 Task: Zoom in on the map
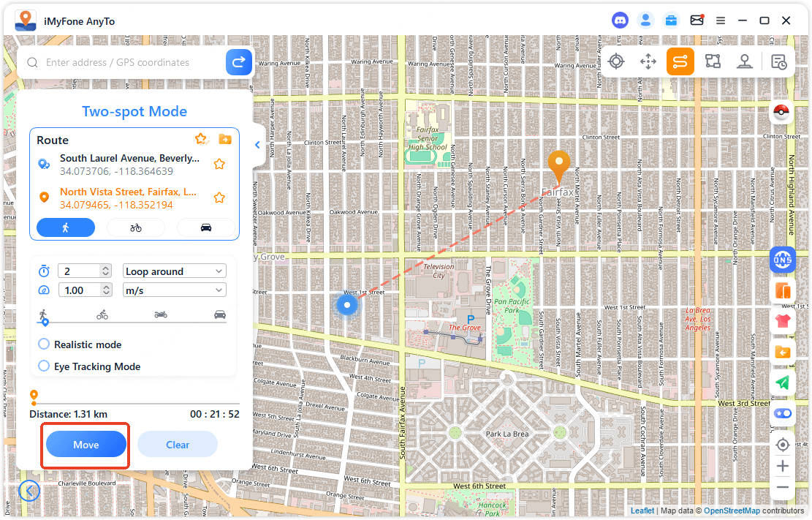pos(782,466)
